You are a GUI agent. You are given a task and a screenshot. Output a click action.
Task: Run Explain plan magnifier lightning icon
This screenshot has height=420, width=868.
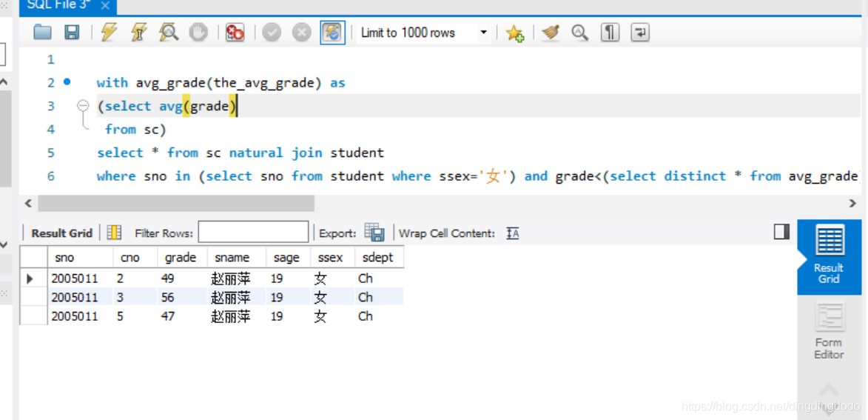[168, 33]
